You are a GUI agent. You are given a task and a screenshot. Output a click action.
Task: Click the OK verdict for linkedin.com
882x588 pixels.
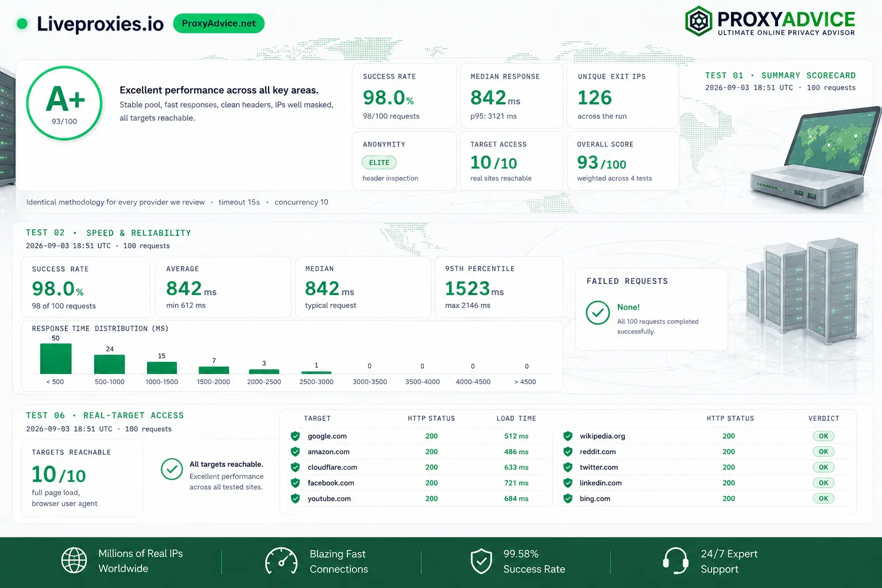tap(823, 483)
